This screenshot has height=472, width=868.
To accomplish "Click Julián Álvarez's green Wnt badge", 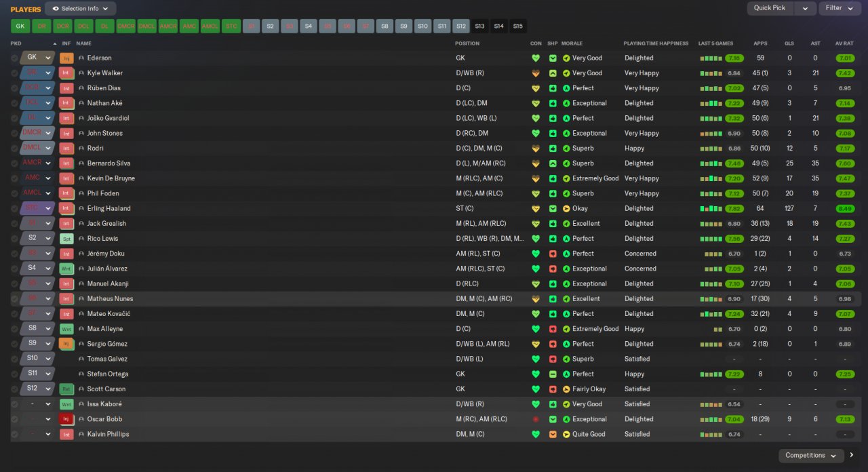I will (x=66, y=269).
